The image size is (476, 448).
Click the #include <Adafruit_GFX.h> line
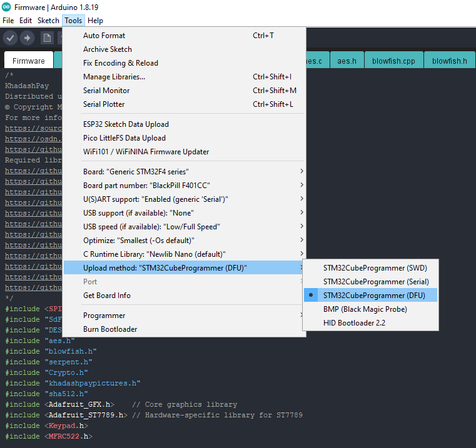pyautogui.click(x=121, y=404)
